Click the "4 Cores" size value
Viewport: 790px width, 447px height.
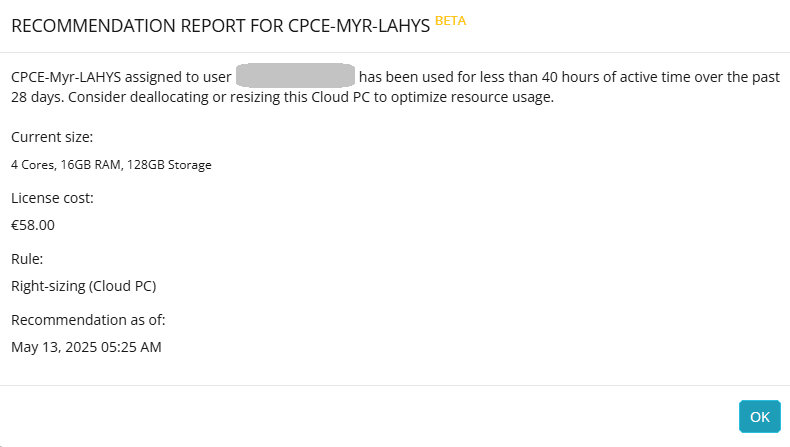tap(30, 165)
